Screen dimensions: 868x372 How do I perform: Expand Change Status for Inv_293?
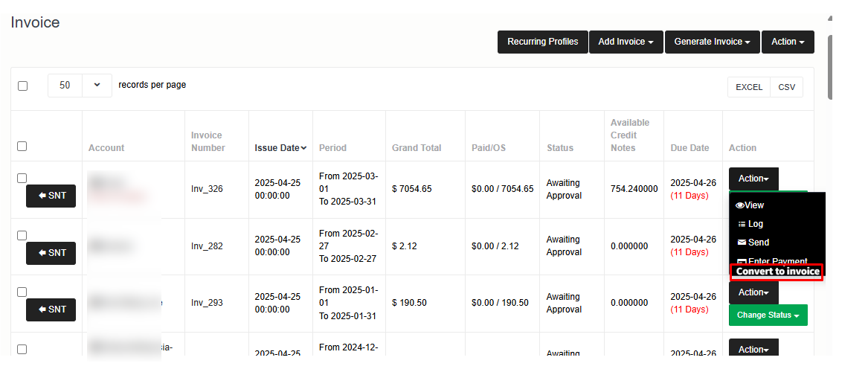(x=768, y=315)
